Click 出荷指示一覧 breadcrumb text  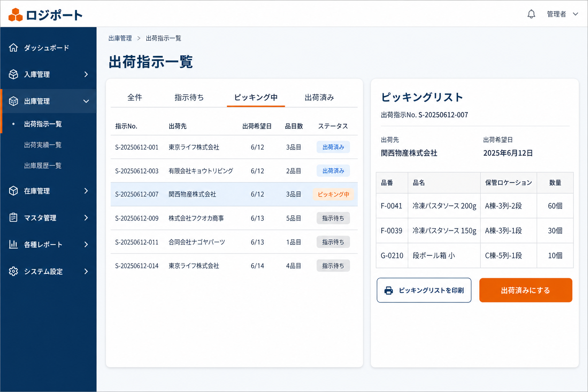pyautogui.click(x=163, y=38)
